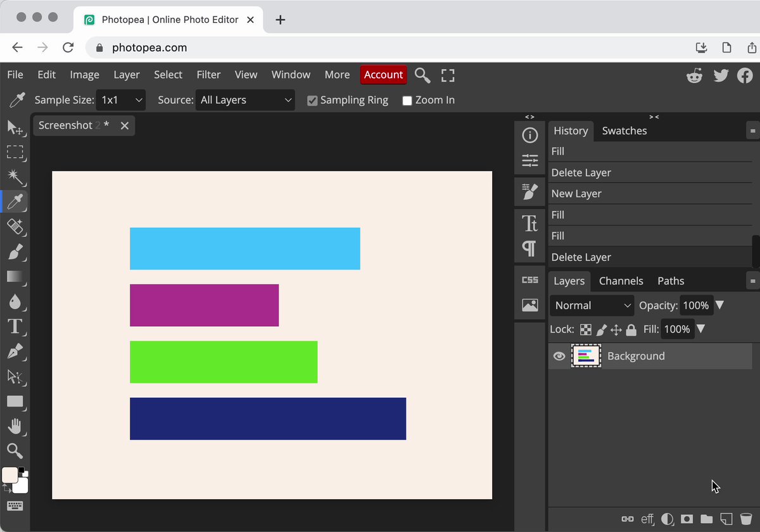Viewport: 760px width, 532px height.
Task: Open the Paragraph panel icon
Action: tap(530, 248)
